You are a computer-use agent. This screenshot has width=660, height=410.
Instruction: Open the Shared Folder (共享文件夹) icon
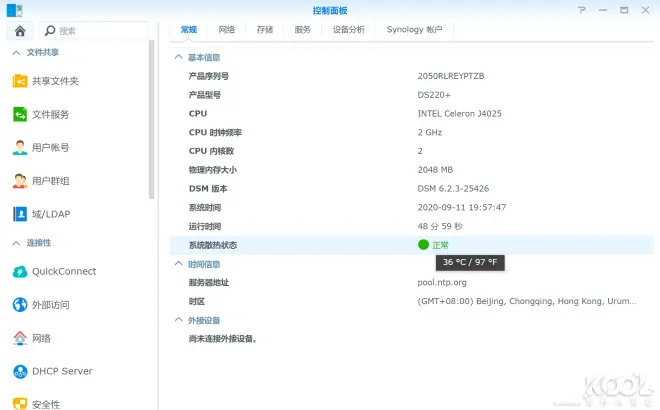pyautogui.click(x=20, y=81)
